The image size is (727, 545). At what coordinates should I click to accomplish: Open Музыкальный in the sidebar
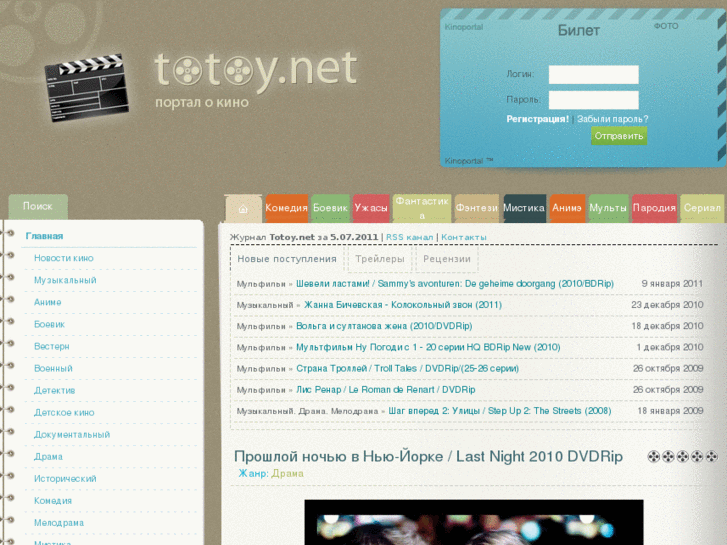point(65,281)
